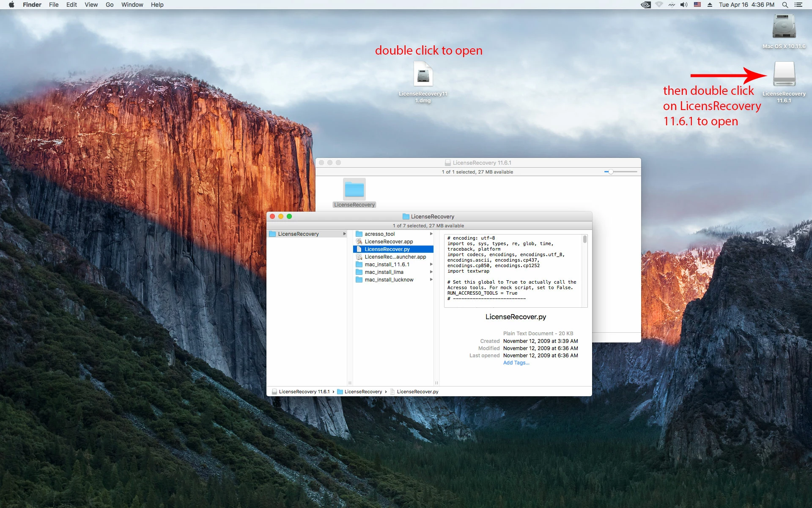Open Notification Center icon in menu bar

(x=798, y=5)
